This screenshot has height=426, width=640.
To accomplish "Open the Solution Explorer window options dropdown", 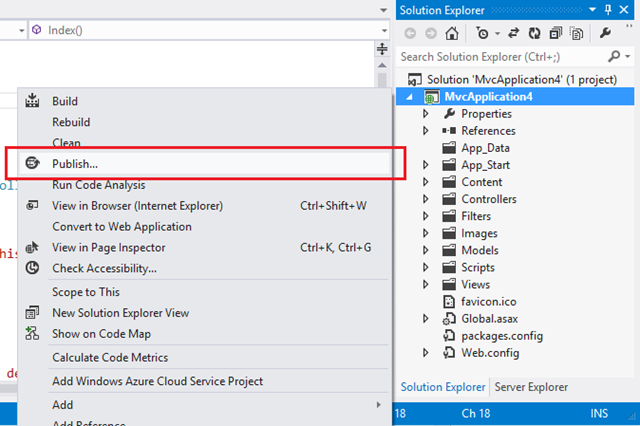I will (592, 10).
